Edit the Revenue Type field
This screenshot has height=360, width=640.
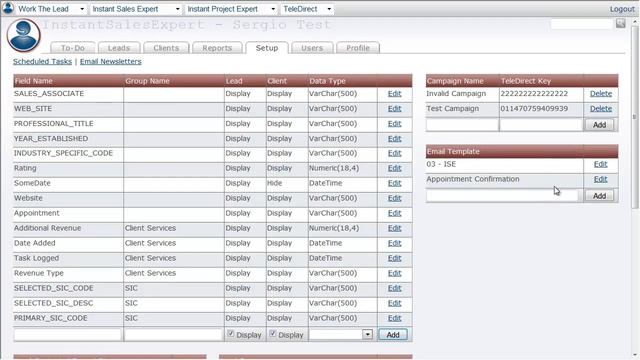pyautogui.click(x=394, y=273)
